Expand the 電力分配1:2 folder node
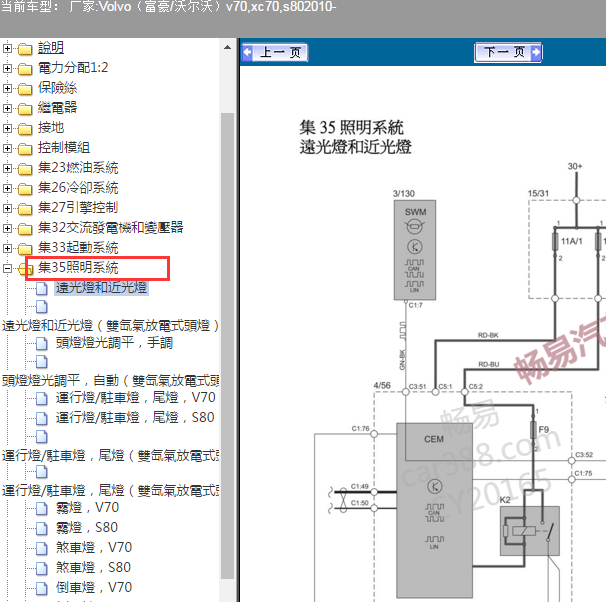 point(7,68)
